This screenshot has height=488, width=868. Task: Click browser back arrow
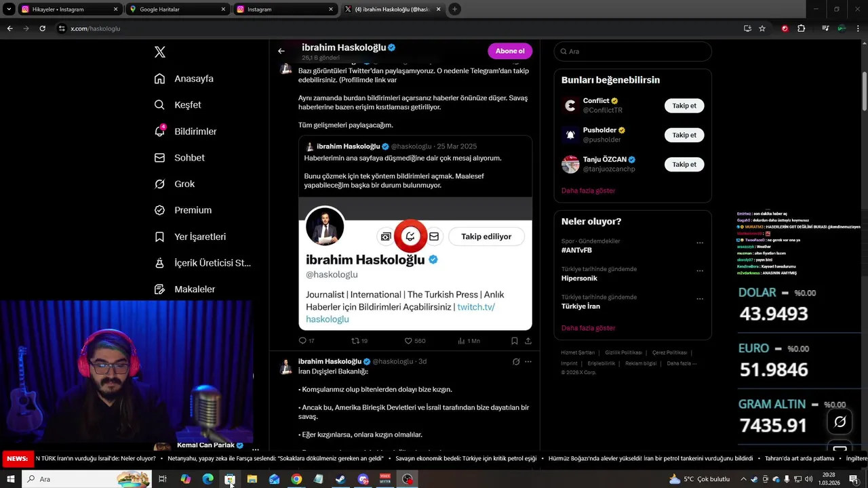point(9,28)
